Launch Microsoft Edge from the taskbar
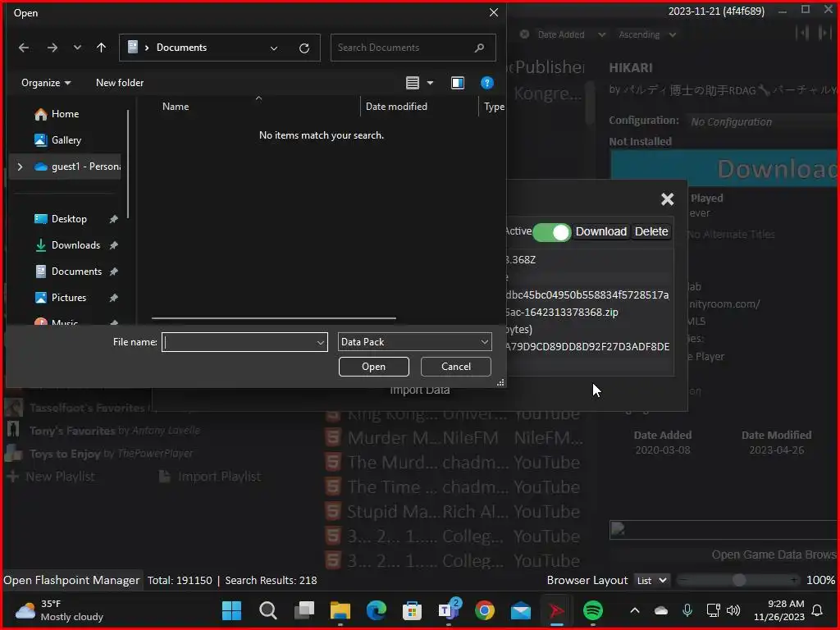The image size is (840, 630). click(x=376, y=610)
